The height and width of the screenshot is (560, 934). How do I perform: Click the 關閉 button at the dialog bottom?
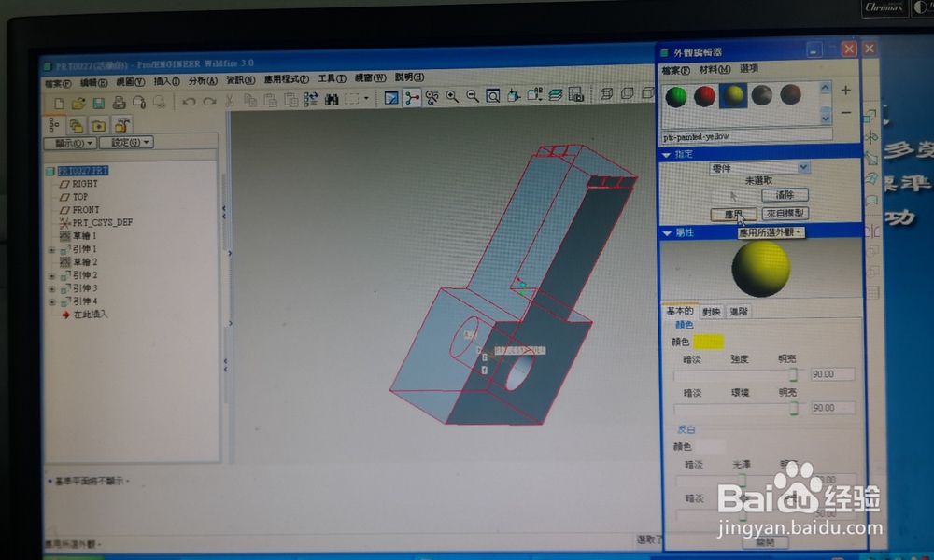pyautogui.click(x=766, y=542)
